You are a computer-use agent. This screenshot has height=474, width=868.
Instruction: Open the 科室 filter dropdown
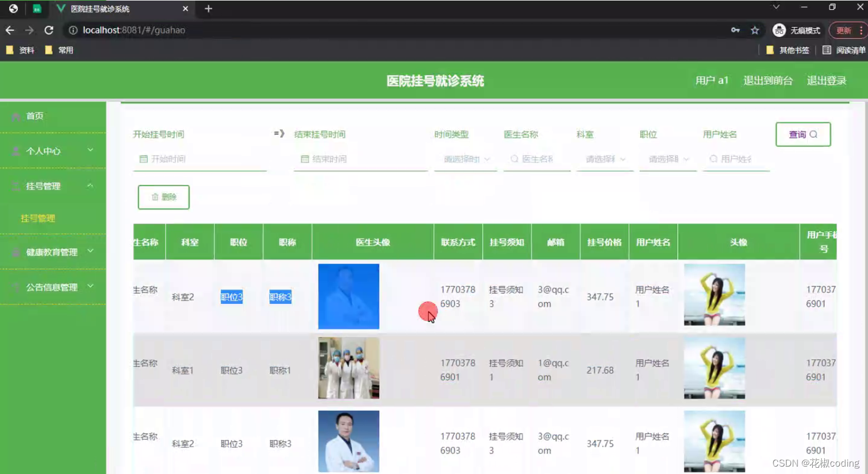[603, 159]
